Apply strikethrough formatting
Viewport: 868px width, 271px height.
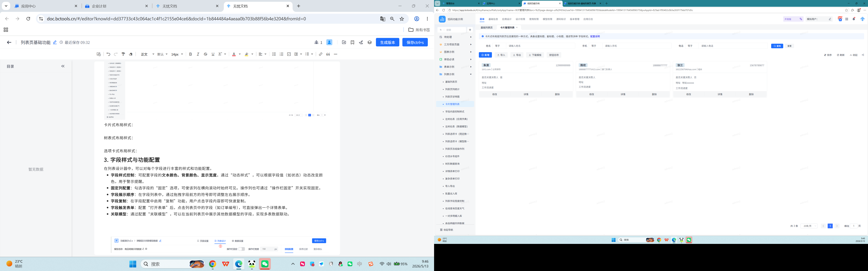pos(205,54)
